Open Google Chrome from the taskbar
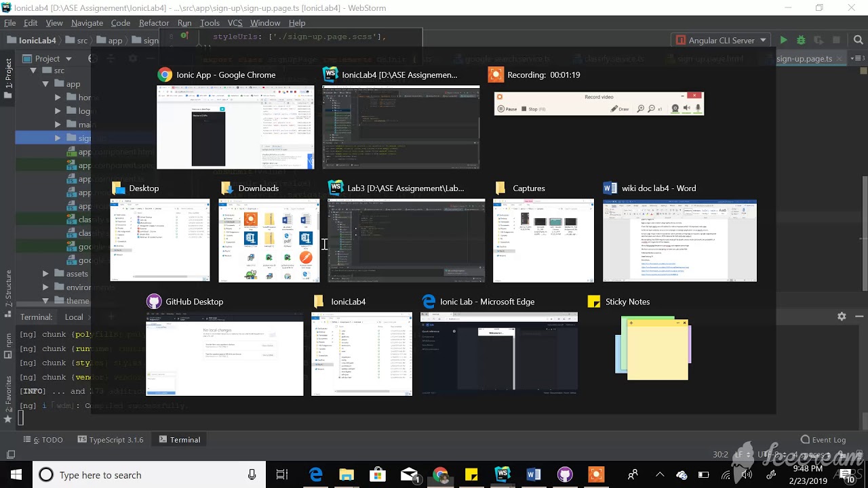The height and width of the screenshot is (488, 868). click(x=440, y=475)
